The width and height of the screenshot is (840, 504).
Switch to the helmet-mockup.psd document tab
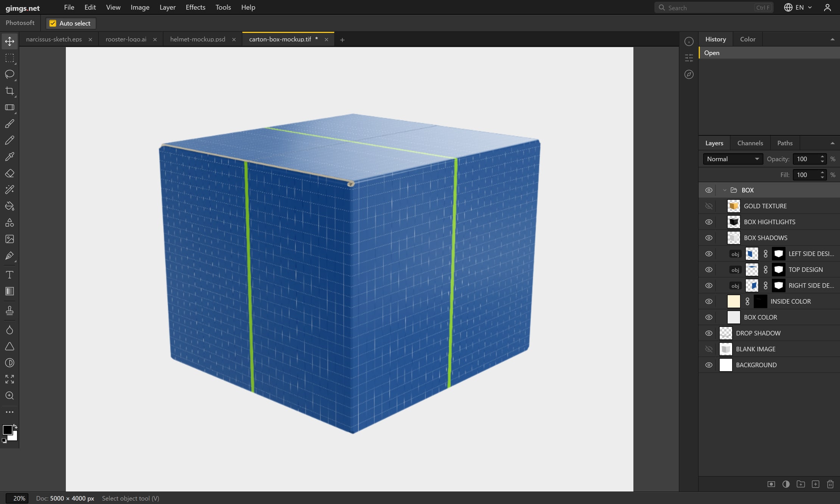pos(198,39)
